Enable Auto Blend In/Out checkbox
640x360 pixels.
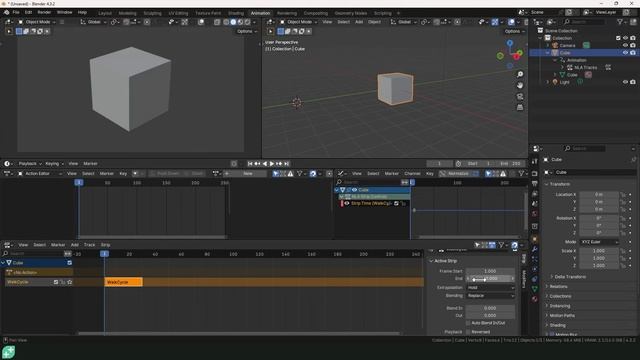(469, 323)
